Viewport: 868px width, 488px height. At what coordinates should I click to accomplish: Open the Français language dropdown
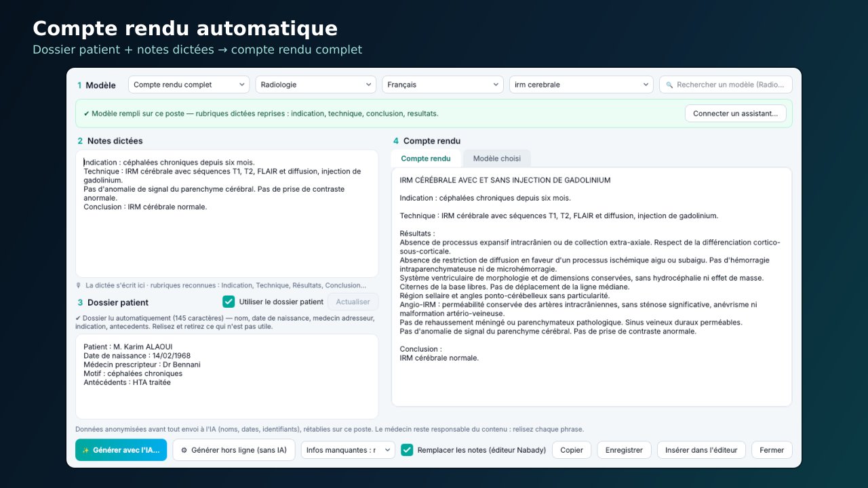(x=443, y=85)
